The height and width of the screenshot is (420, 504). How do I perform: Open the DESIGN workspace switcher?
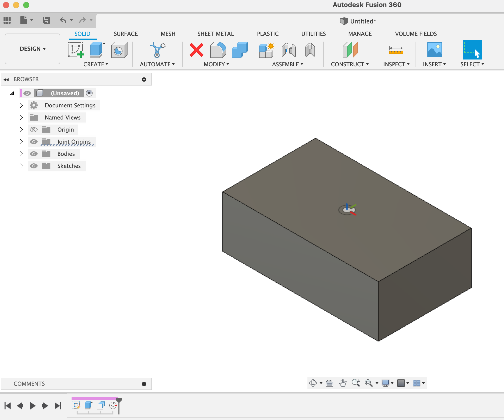[32, 49]
